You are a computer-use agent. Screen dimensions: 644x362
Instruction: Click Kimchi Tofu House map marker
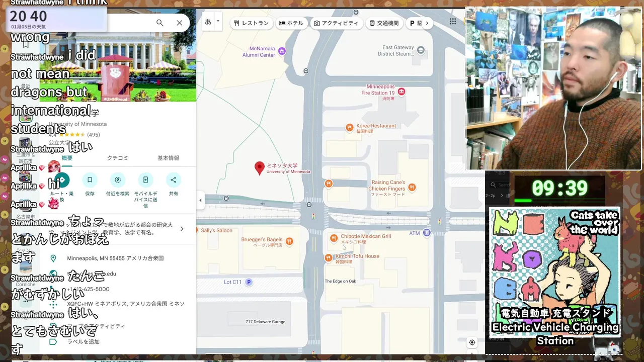point(329,257)
